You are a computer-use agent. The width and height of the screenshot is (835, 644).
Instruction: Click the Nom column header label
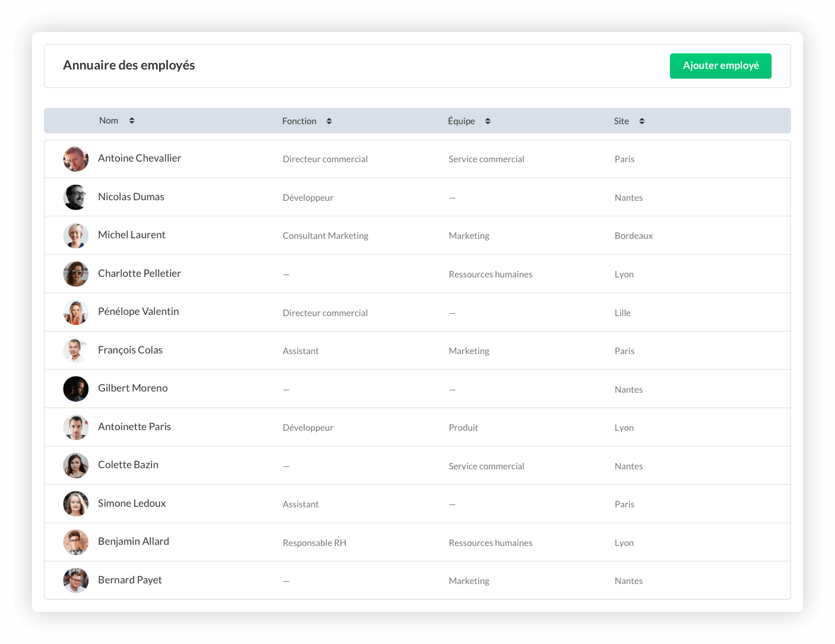(109, 121)
